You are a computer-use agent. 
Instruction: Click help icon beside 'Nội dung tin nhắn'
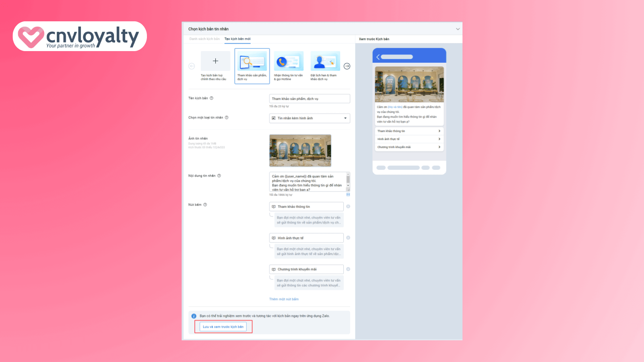coord(219,176)
